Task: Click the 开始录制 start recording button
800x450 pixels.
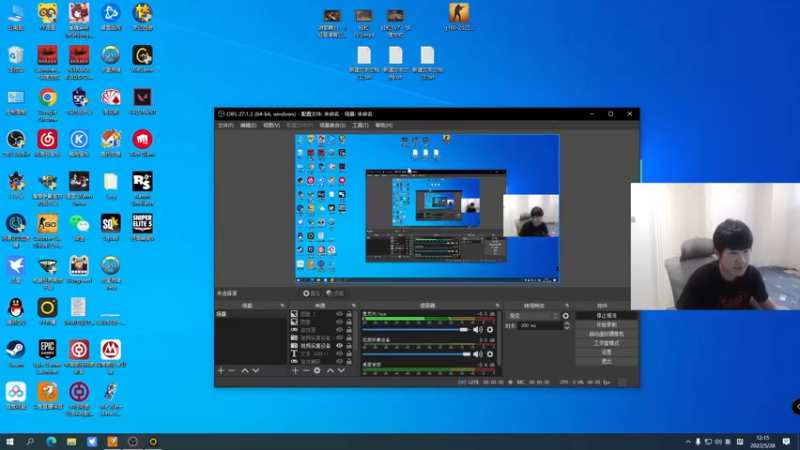Action: click(x=606, y=324)
